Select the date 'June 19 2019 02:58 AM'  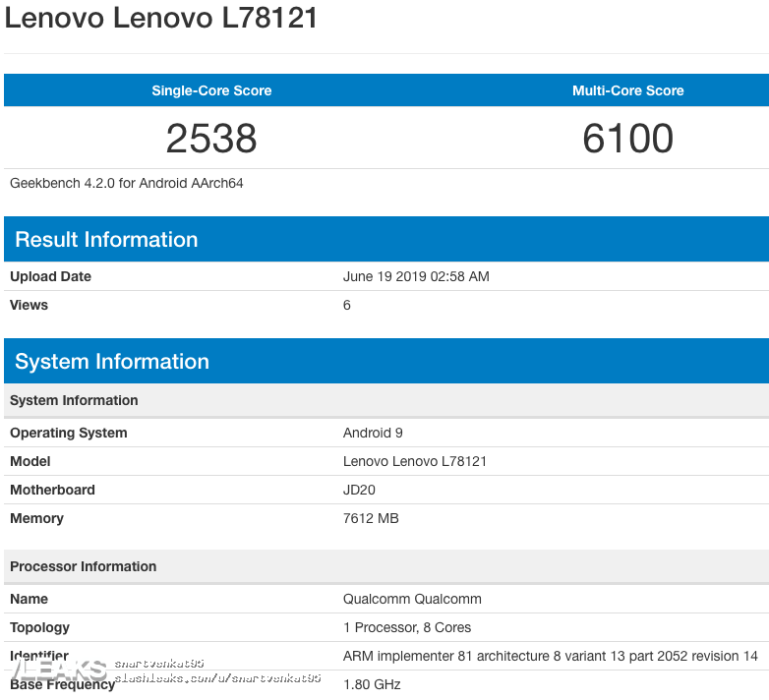coord(416,276)
